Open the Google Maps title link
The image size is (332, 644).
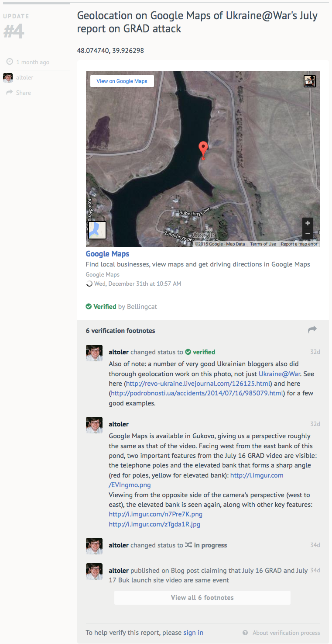(x=107, y=254)
